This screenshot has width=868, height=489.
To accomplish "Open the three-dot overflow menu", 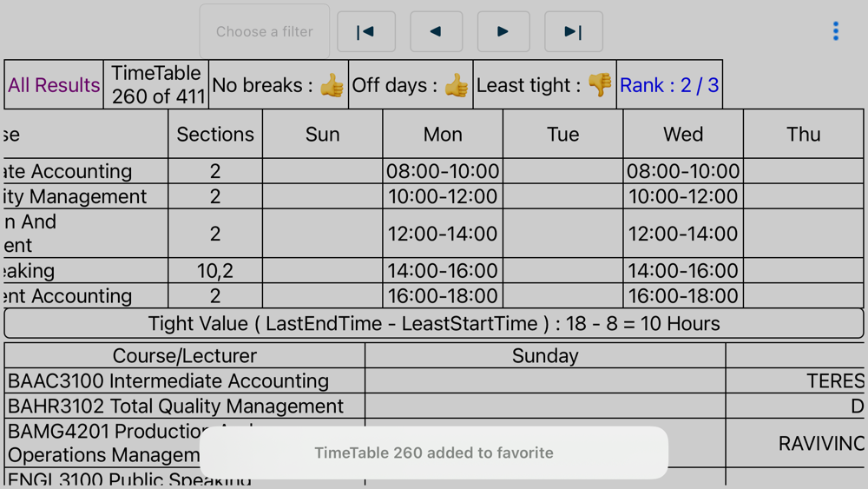I will pos(835,31).
